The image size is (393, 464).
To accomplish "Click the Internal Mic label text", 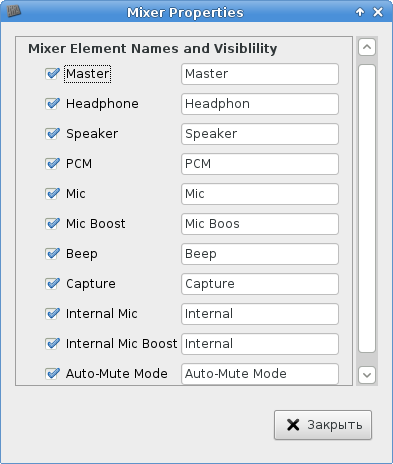I will tap(102, 314).
